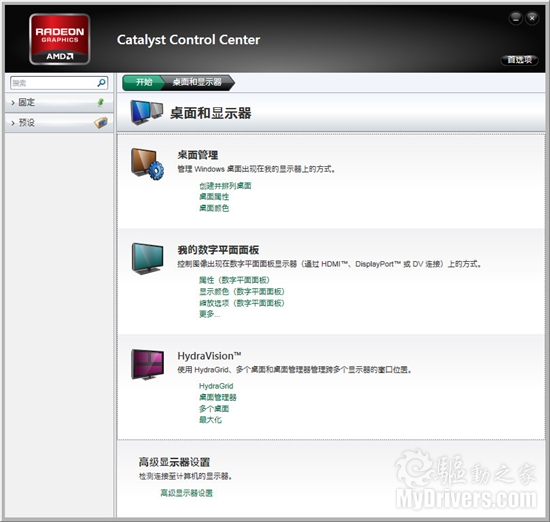Open the 桌面管理器 link
550x522 pixels.
pos(218,397)
